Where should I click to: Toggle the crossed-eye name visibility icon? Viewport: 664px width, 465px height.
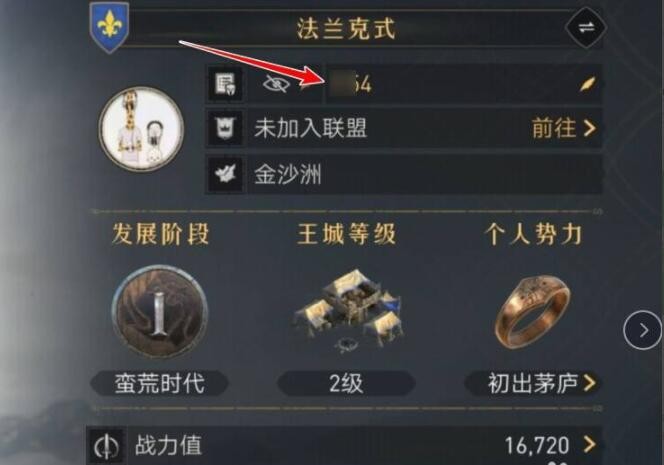click(x=276, y=84)
